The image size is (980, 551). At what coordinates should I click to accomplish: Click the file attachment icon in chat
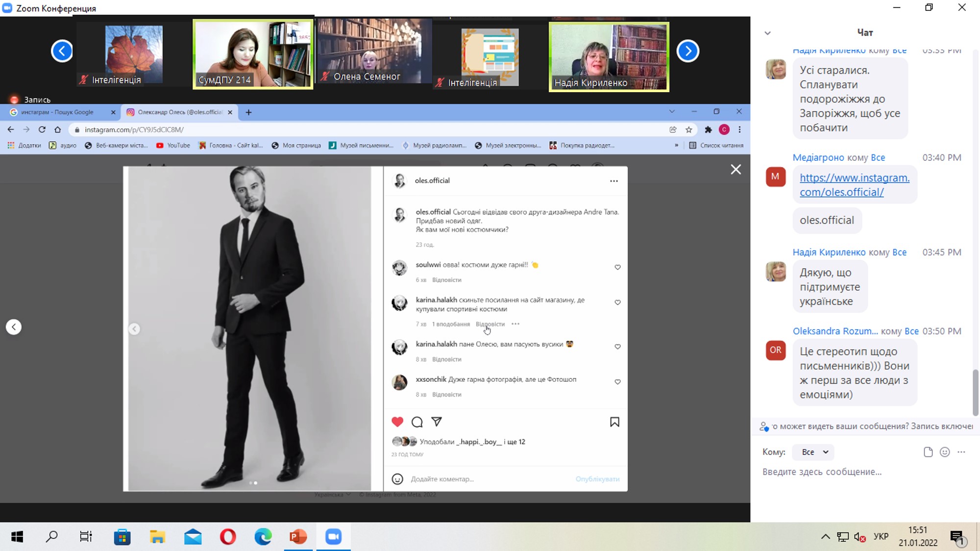[928, 452]
